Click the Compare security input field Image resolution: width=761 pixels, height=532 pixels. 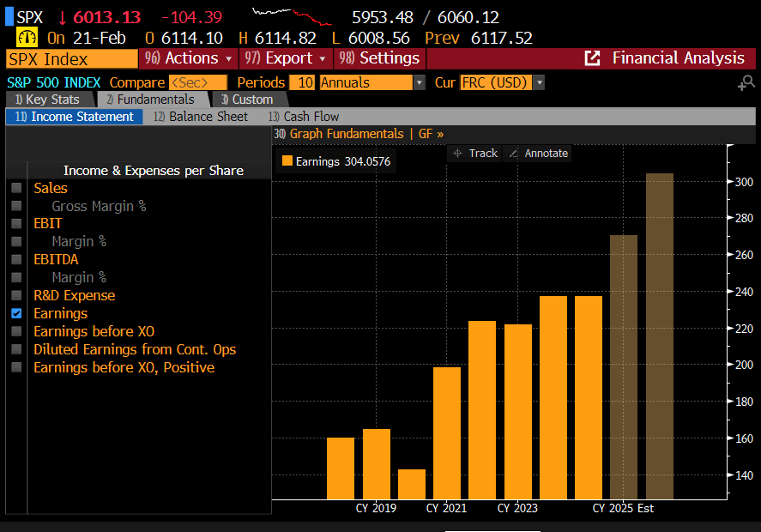(198, 82)
